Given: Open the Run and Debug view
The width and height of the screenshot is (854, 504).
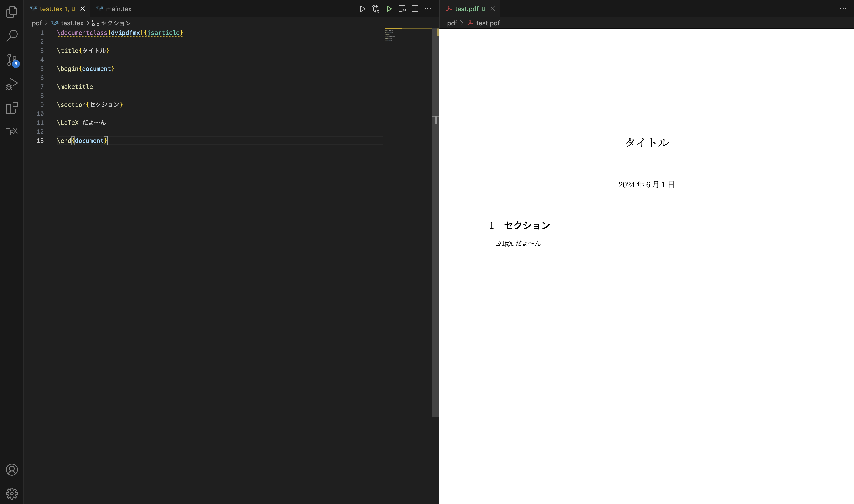Looking at the screenshot, I should (x=12, y=84).
